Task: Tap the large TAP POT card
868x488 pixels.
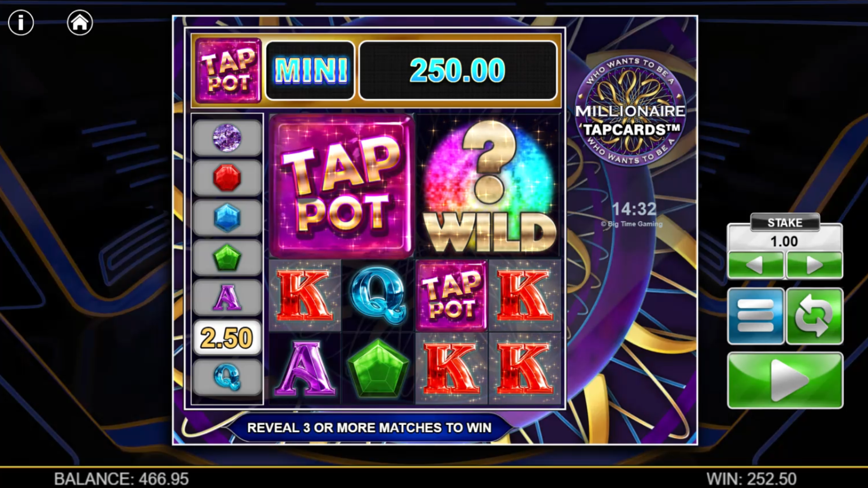Action: (x=342, y=185)
